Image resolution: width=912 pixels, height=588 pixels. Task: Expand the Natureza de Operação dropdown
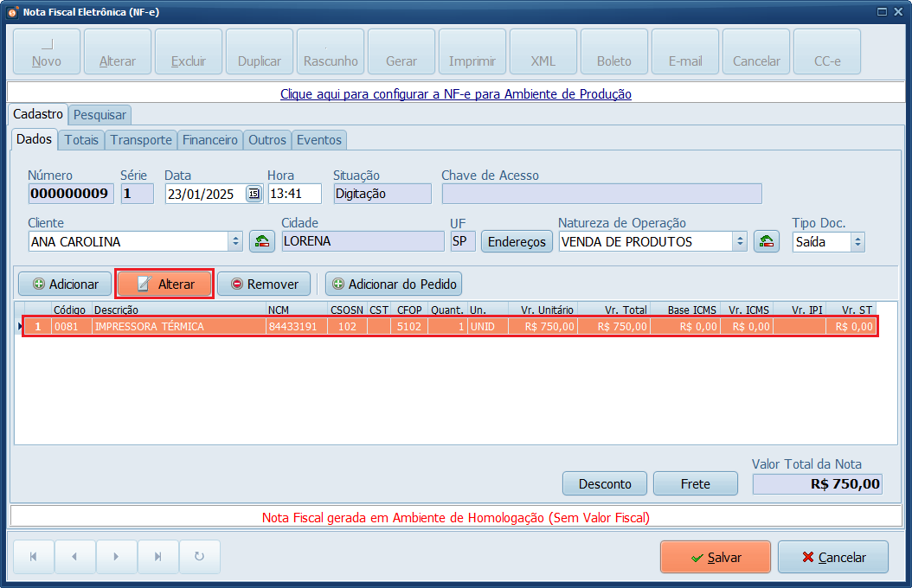(x=740, y=242)
